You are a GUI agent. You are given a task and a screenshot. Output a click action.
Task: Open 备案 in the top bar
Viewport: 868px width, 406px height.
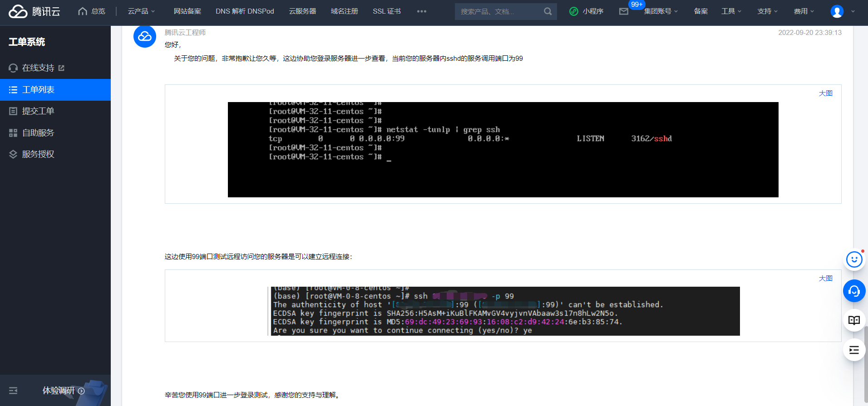point(700,11)
